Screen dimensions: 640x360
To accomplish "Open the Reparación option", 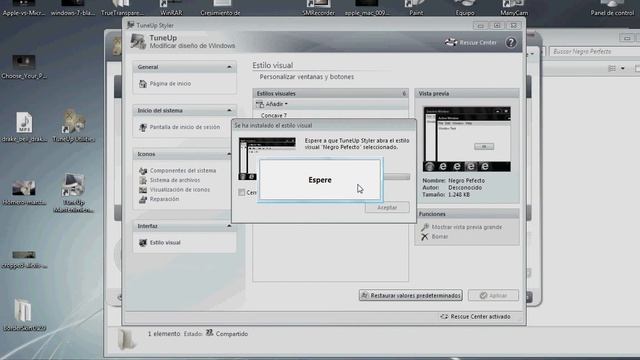I will tap(164, 199).
